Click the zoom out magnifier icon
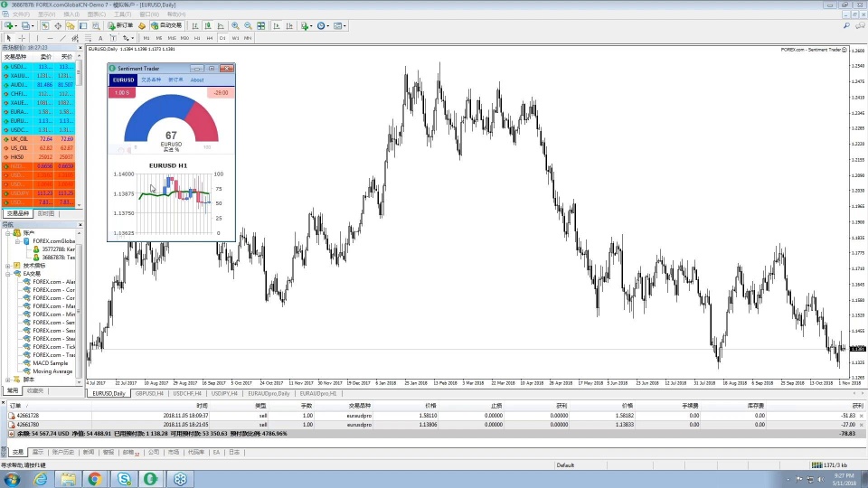 pos(248,25)
